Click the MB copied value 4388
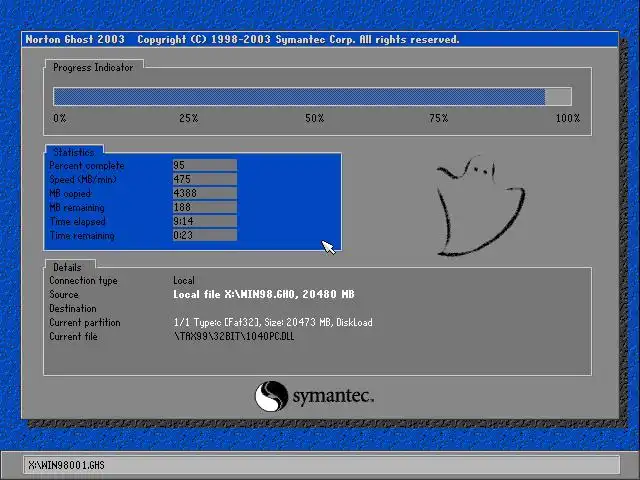 204,193
